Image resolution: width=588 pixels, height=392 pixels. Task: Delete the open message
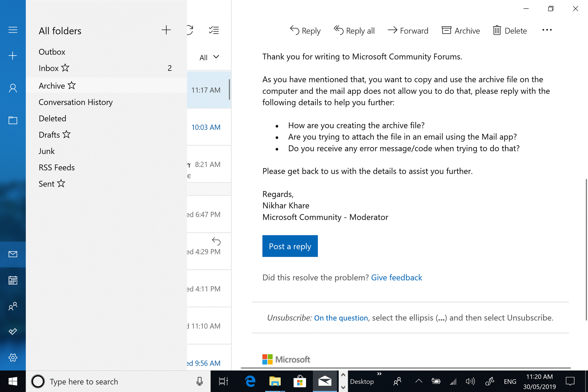coord(510,31)
